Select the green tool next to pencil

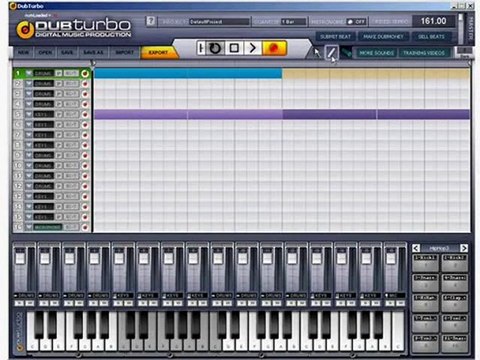347,53
